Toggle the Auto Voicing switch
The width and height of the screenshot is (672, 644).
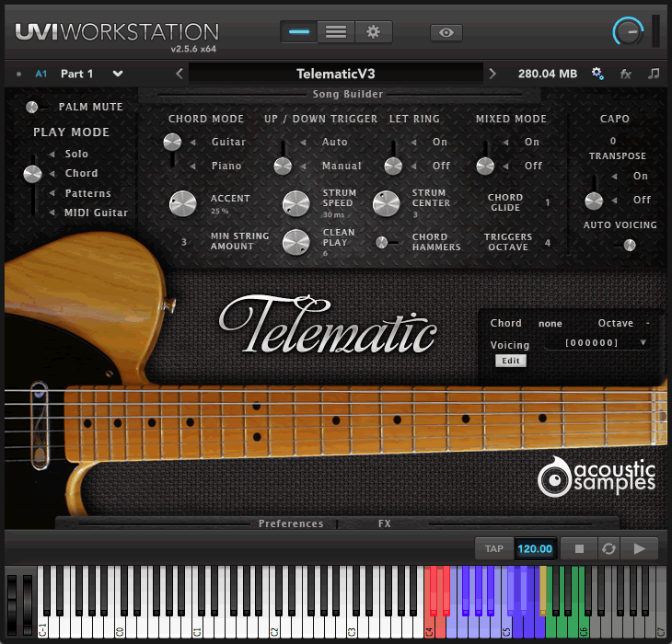624,245
